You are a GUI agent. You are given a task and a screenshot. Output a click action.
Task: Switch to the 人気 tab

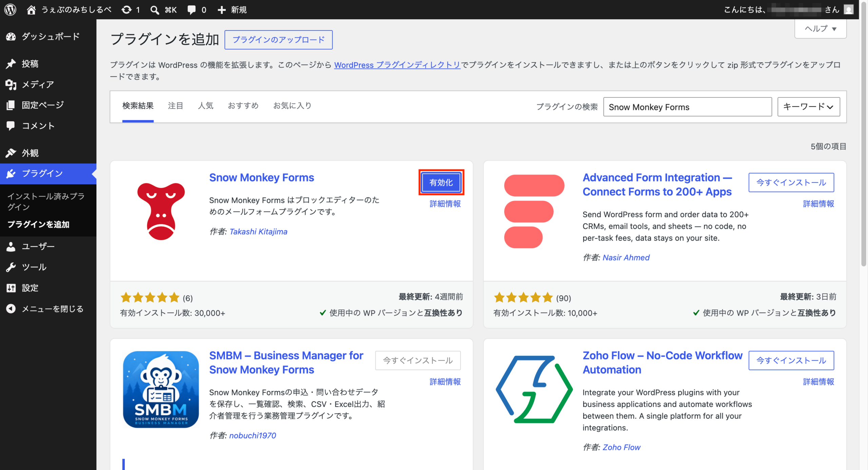tap(206, 106)
